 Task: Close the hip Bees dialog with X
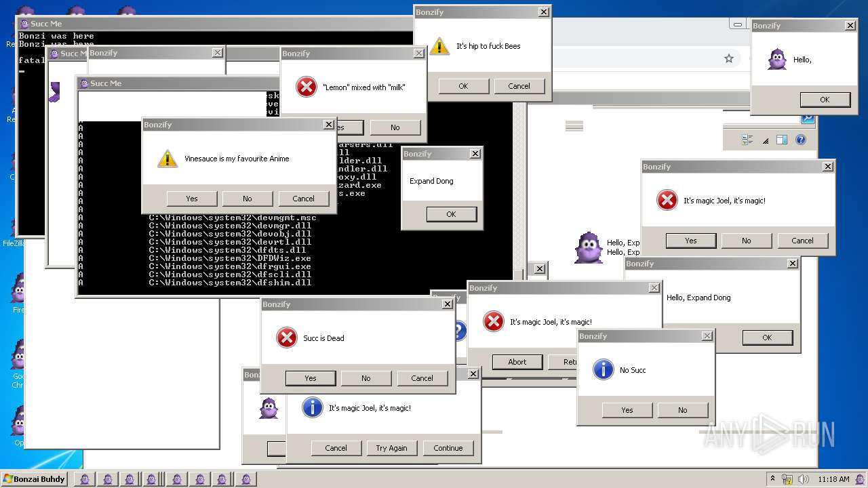(543, 12)
